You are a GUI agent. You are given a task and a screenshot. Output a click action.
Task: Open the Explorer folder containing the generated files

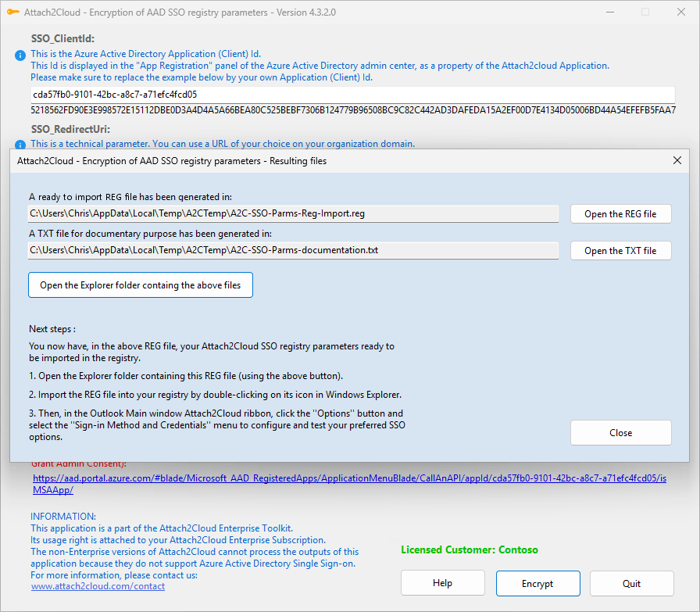coord(140,285)
